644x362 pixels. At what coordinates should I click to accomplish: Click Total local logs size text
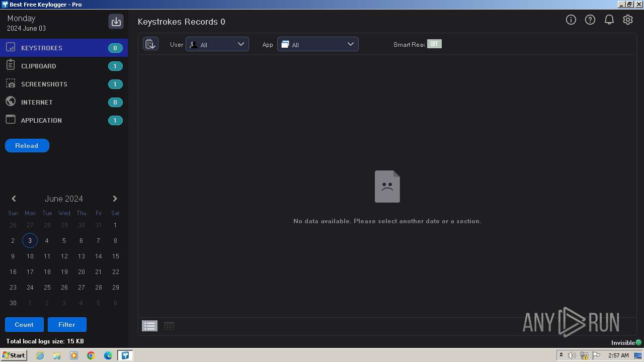pyautogui.click(x=45, y=341)
